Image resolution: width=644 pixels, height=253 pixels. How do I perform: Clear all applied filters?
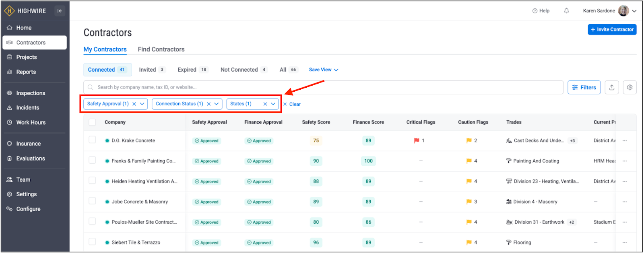point(292,104)
